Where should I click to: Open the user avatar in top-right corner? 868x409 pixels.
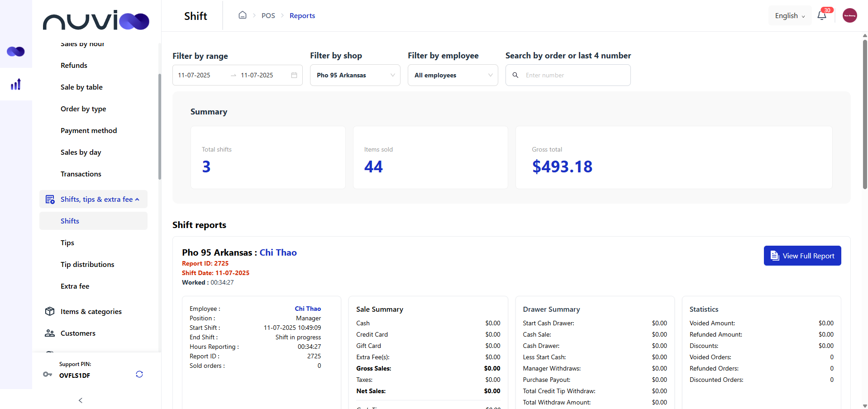(x=849, y=15)
